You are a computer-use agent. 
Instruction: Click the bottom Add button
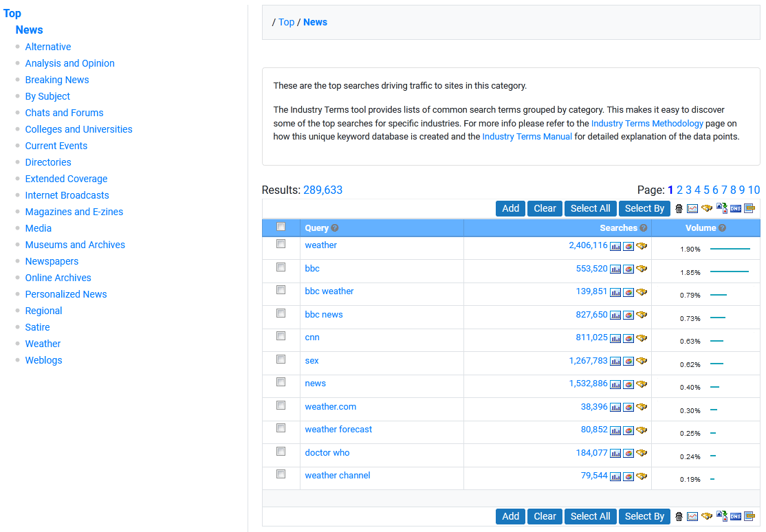[x=510, y=516]
